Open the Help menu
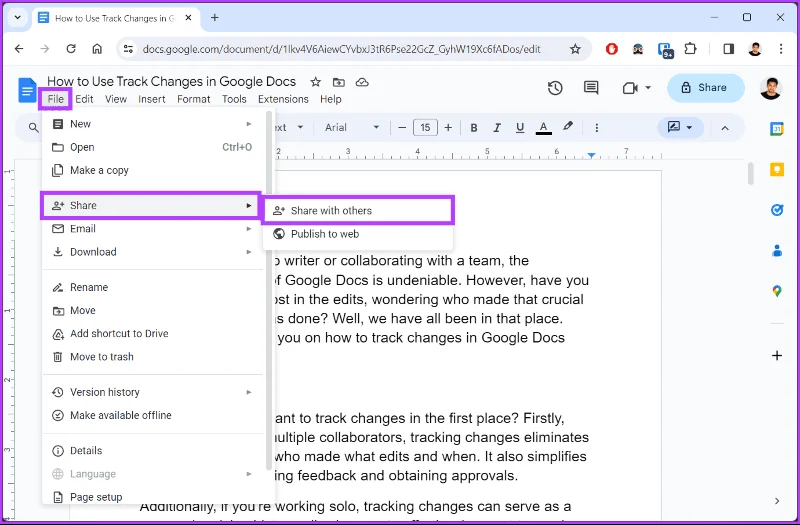The image size is (800, 525). (331, 99)
